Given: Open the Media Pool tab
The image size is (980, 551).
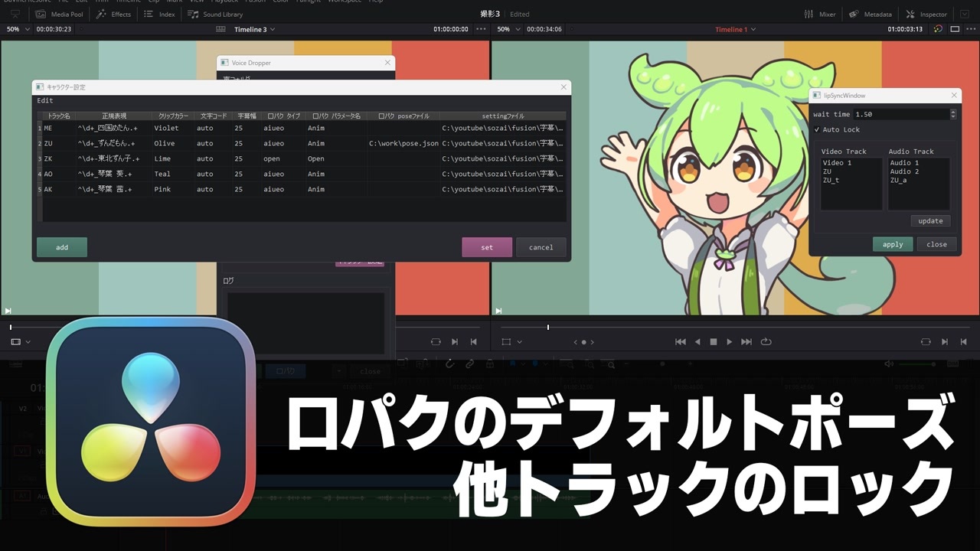Looking at the screenshot, I should (x=60, y=14).
